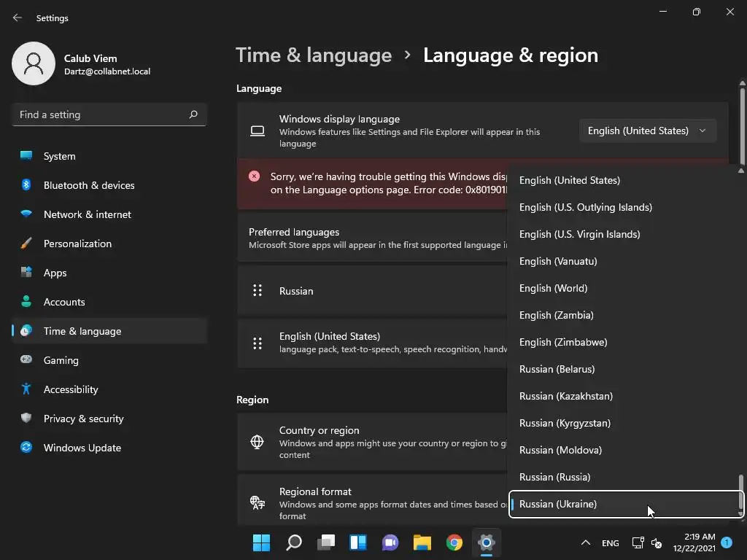The image size is (747, 560).
Task: Open taskbar Search magnifier
Action: [x=293, y=542]
